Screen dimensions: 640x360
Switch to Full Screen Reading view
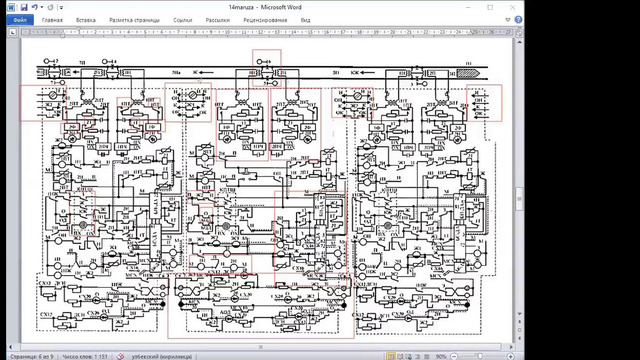click(400, 356)
